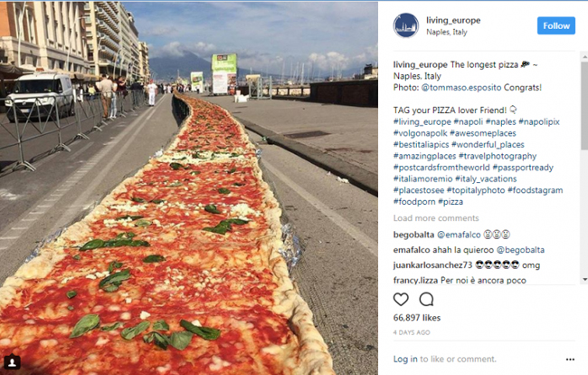
Task: Open the #foodstagram hashtag
Action: point(536,190)
